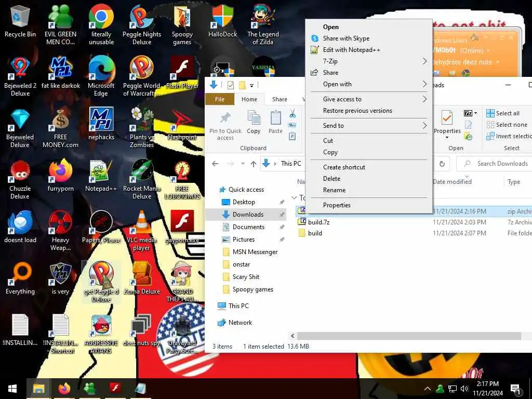The width and height of the screenshot is (532, 399).
Task: Launch Bejeweled 2 Deluxe icon
Action: pos(20,76)
